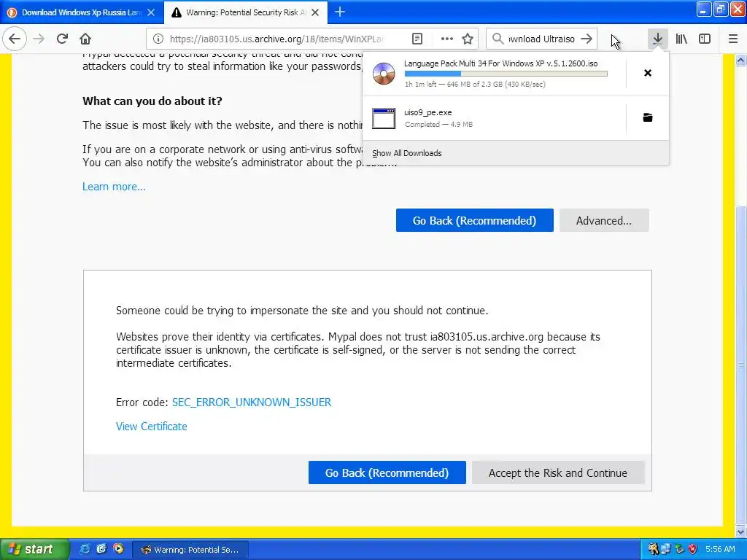
Task: Switch to Download Windows Xp Russia tab
Action: point(81,12)
